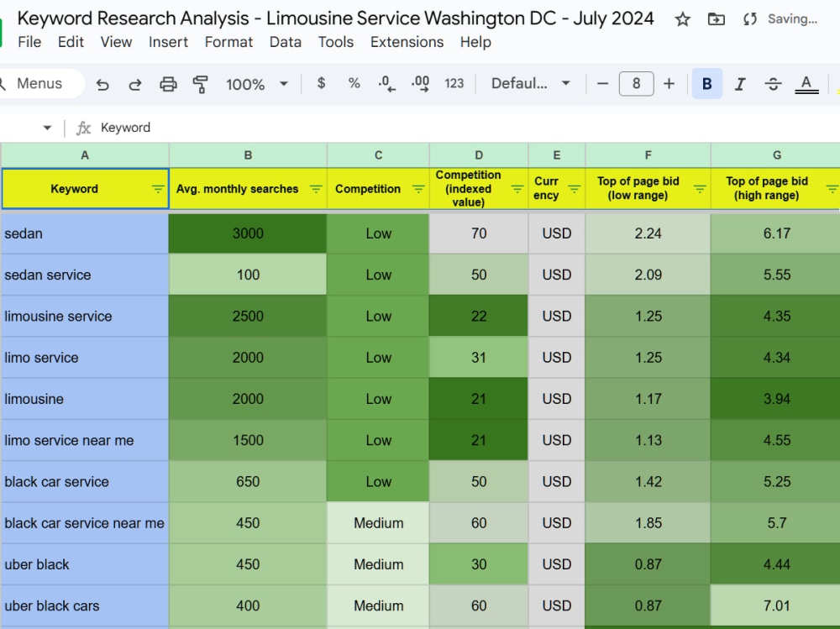
Task: Increase decimal places
Action: coord(421,84)
